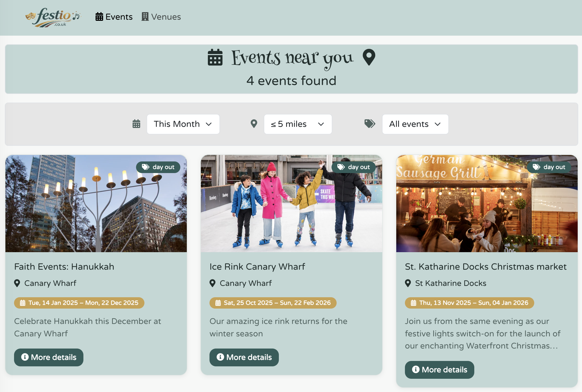
Task: Click the day out tag on the Christmas market card
Action: point(549,167)
